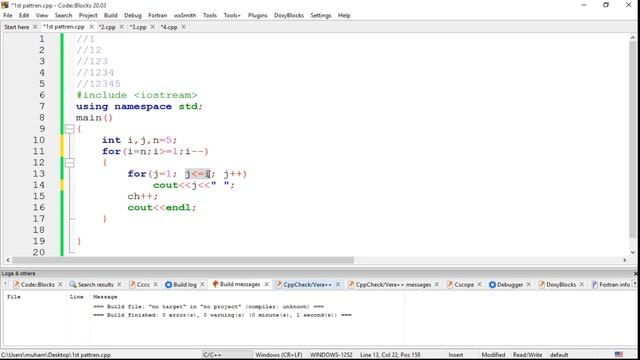
Task: Click the editor scroll-right arrow
Action: coord(624,260)
